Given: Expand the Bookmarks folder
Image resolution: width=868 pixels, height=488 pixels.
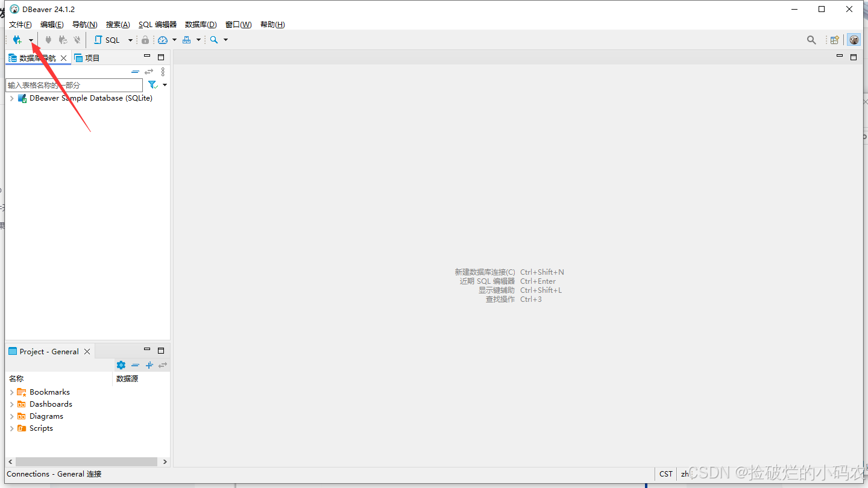Looking at the screenshot, I should (11, 392).
